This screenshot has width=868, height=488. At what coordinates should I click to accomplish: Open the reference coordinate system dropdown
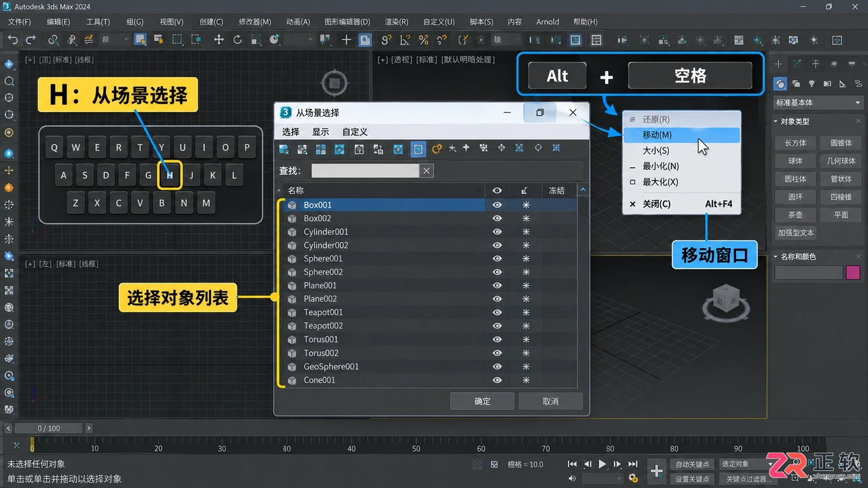tap(298, 40)
